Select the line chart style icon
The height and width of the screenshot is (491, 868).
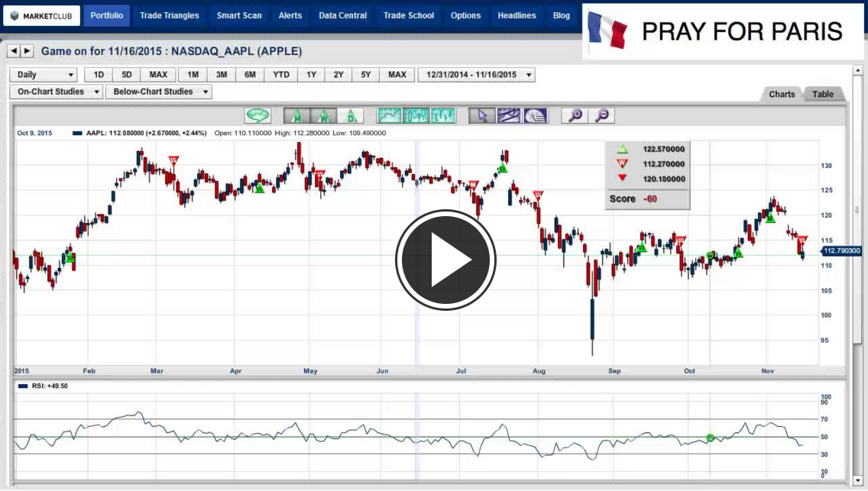[390, 115]
